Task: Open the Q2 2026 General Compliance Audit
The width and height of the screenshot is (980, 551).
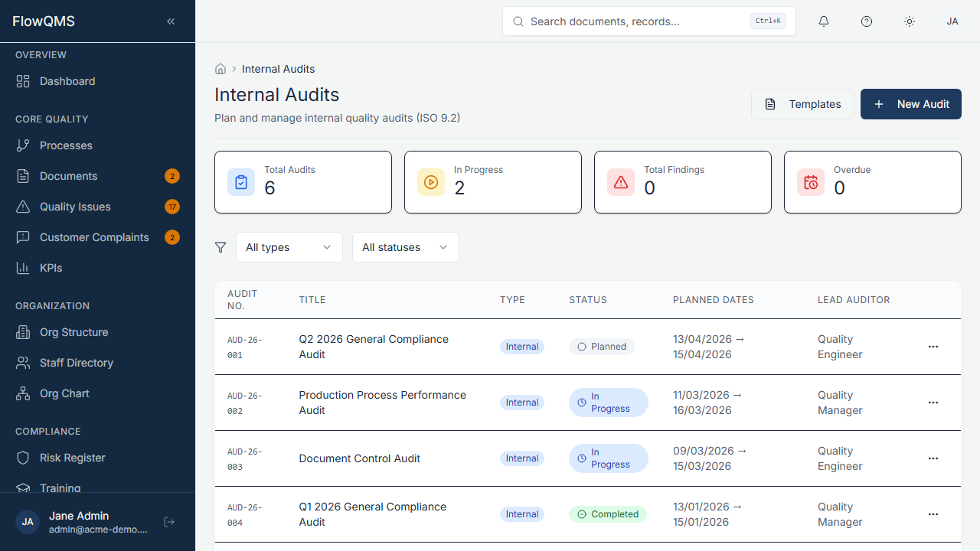Action: click(374, 347)
